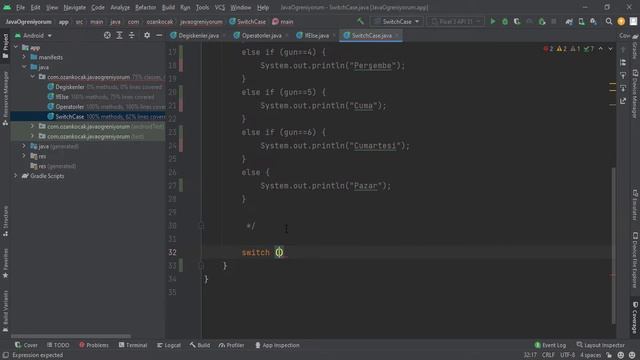The width and height of the screenshot is (640, 360).
Task: Start debugging with the bug icon
Action: [x=505, y=21]
